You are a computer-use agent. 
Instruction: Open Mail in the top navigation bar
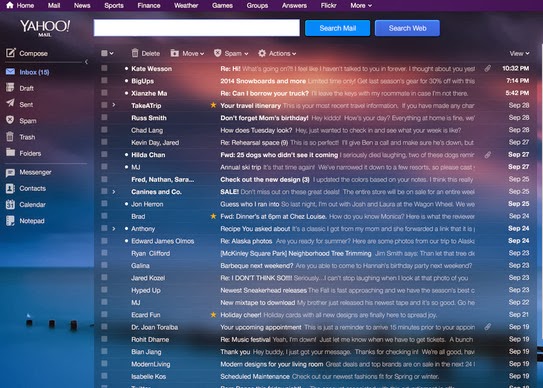[x=54, y=6]
